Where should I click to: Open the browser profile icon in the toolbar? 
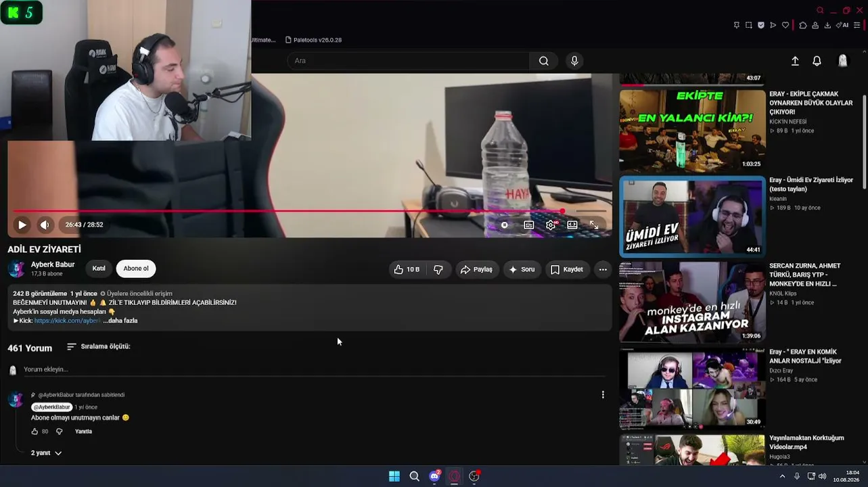pos(815,25)
